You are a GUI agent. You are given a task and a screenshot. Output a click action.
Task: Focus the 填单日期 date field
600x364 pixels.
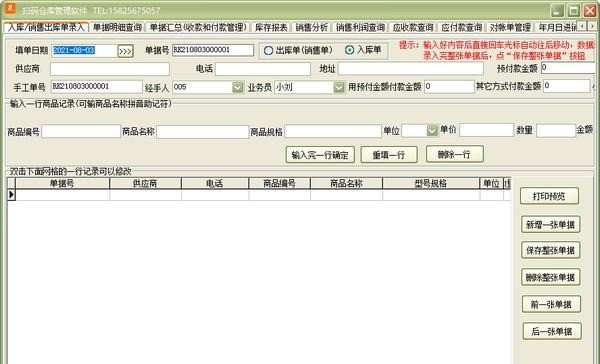pos(84,51)
